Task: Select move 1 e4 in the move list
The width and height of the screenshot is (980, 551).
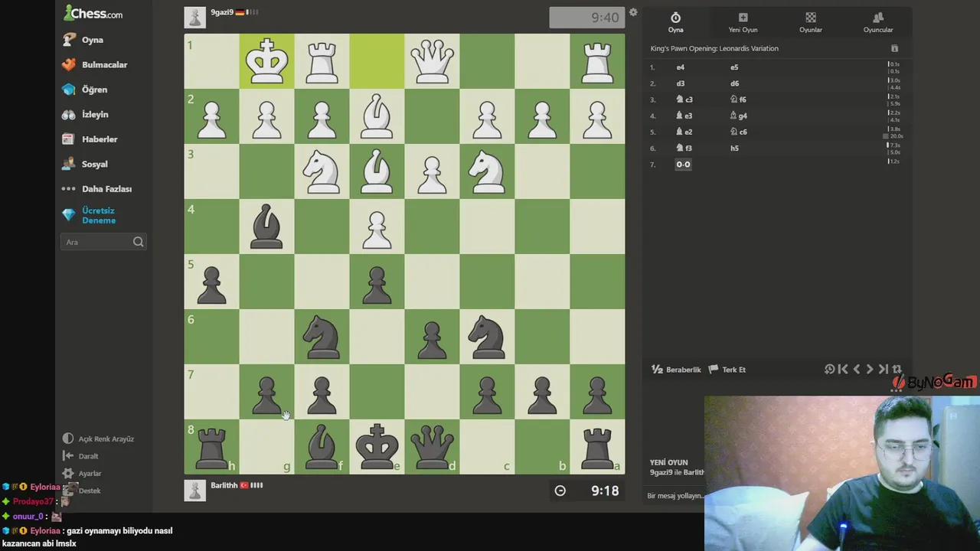Action: [681, 67]
